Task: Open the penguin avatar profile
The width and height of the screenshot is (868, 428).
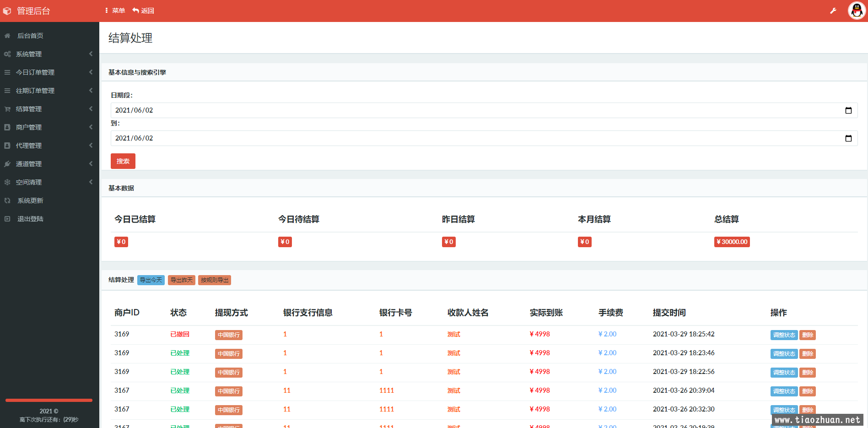Action: click(x=857, y=11)
